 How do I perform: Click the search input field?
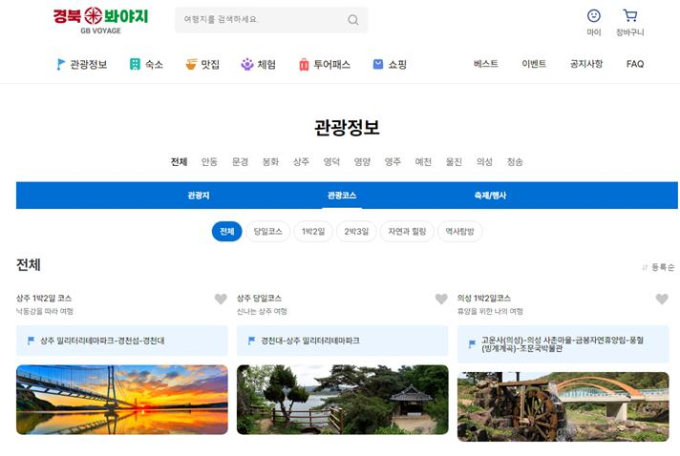(x=262, y=20)
